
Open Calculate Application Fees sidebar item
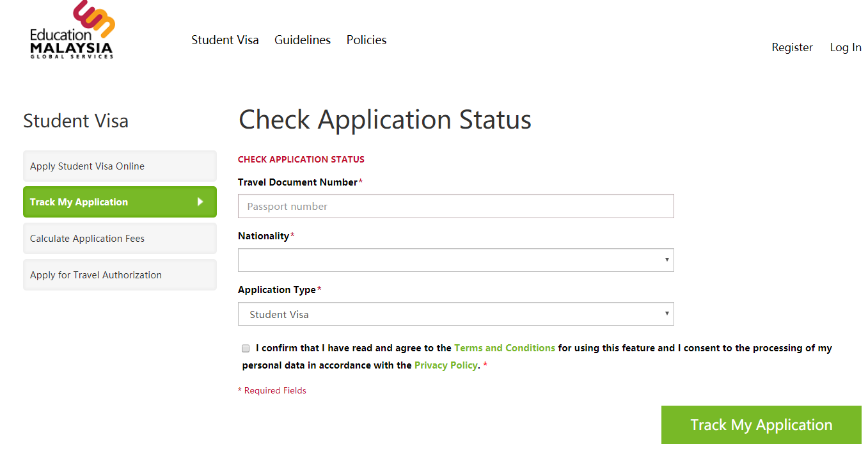point(120,239)
